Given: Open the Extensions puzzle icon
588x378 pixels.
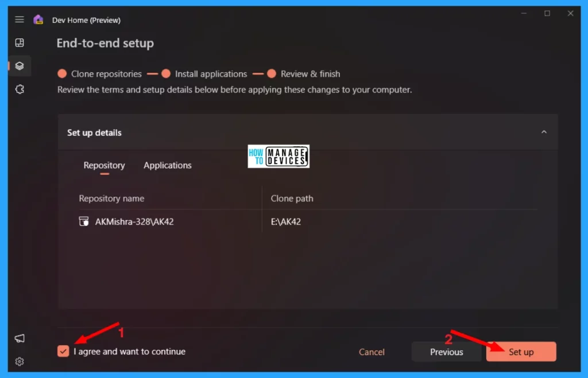Looking at the screenshot, I should 20,89.
